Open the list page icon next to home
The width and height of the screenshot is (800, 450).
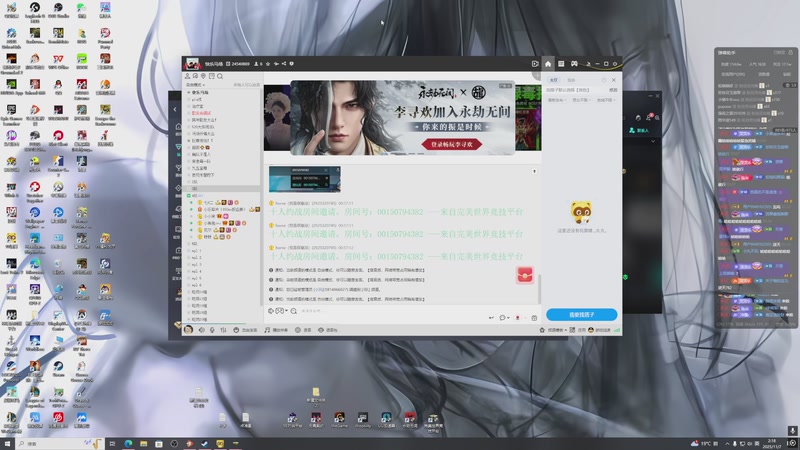tap(561, 64)
